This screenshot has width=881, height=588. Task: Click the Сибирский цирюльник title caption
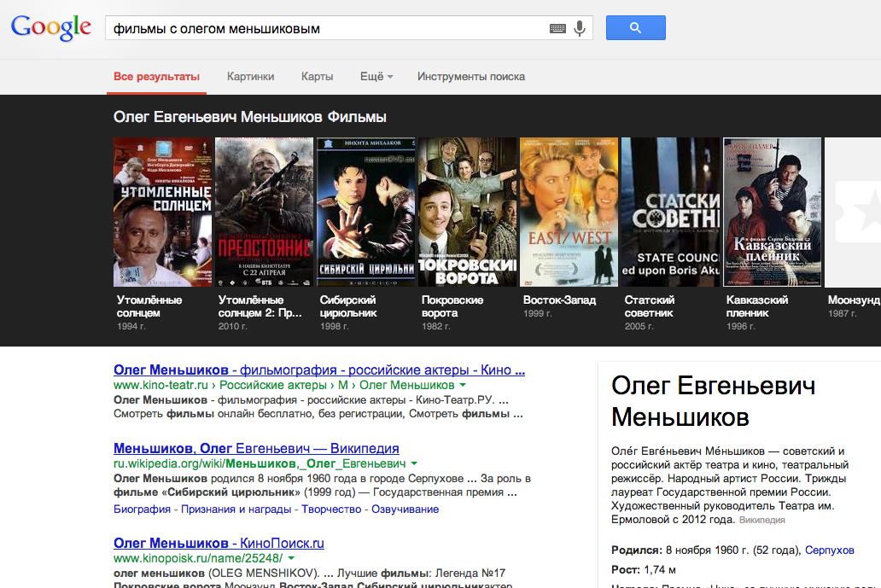pyautogui.click(x=347, y=306)
